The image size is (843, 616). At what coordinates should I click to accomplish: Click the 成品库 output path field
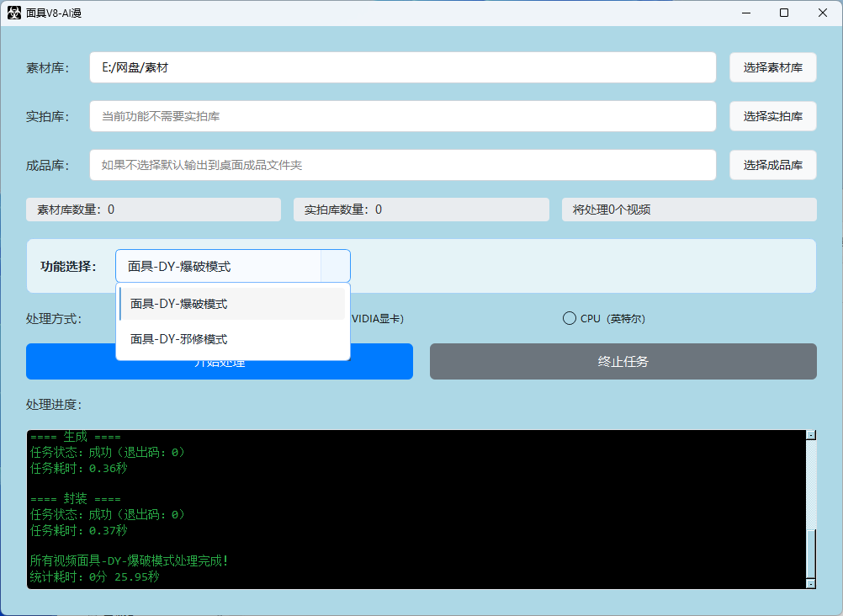[x=403, y=165]
